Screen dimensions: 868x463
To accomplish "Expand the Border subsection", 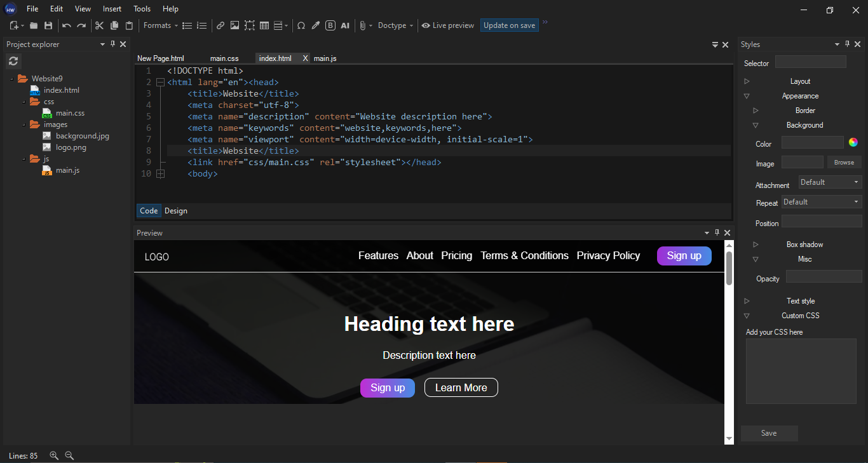I will (x=756, y=111).
